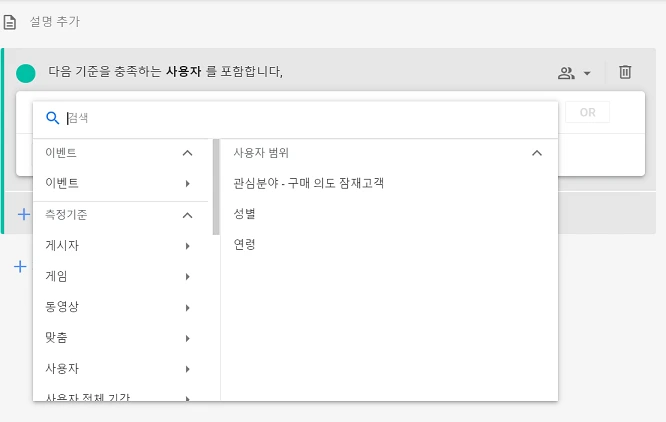
Task: Click the plus icon inside the condition group
Action: pos(24,214)
